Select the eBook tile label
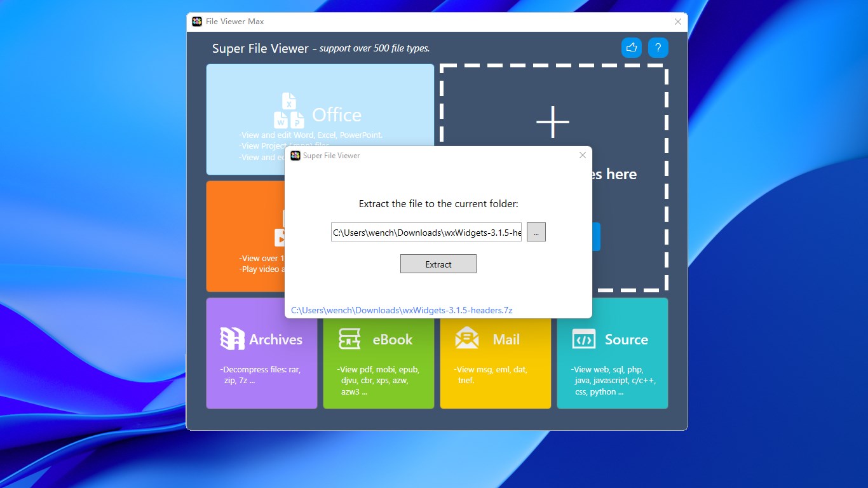The width and height of the screenshot is (868, 488). point(393,339)
